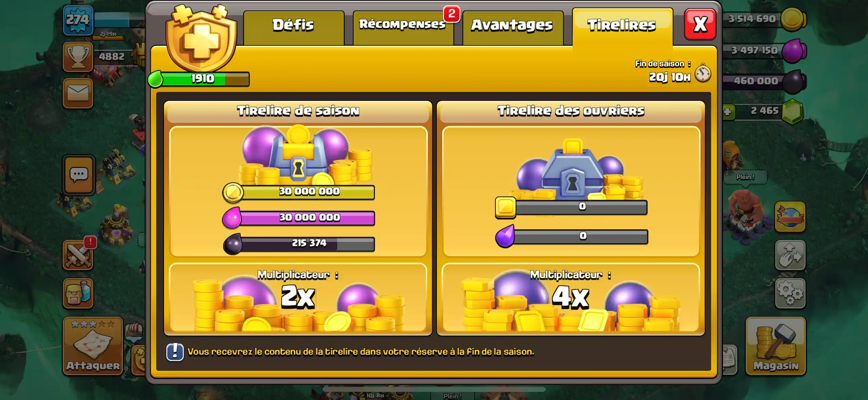
Task: Close the season pass window
Action: pos(700,24)
